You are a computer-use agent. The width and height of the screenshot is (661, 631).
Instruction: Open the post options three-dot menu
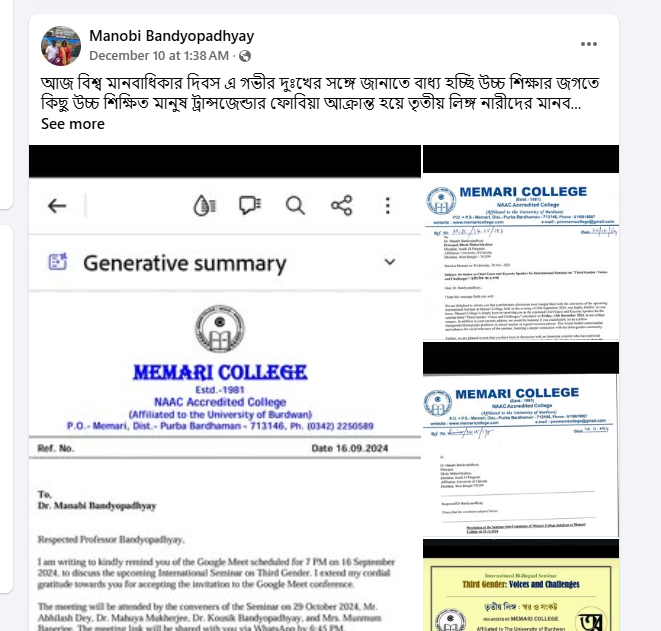click(x=588, y=44)
